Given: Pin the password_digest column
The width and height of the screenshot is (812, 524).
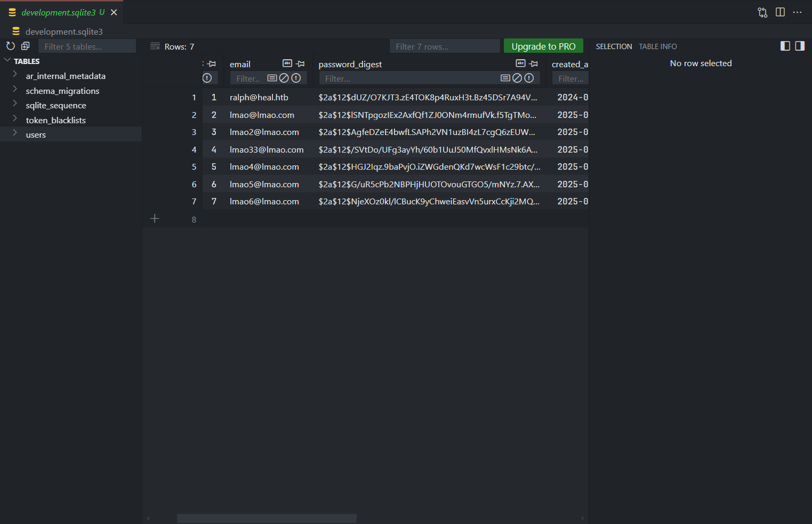Looking at the screenshot, I should (534, 64).
